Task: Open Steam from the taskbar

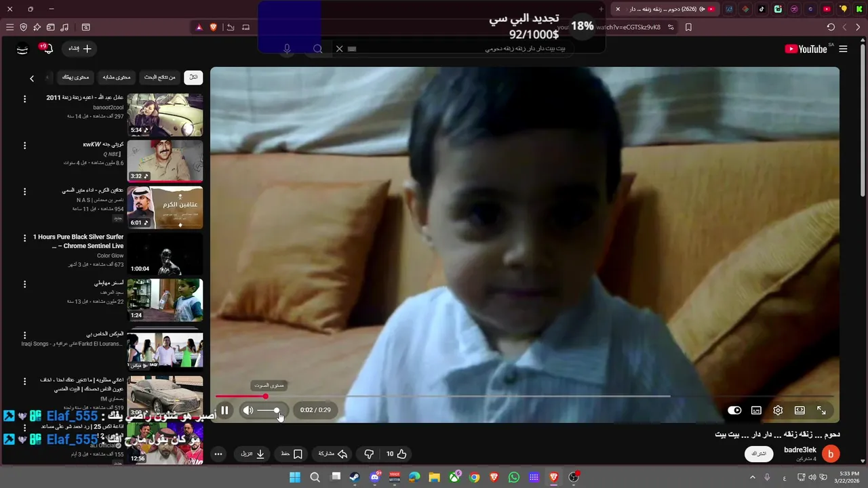Action: 355,477
